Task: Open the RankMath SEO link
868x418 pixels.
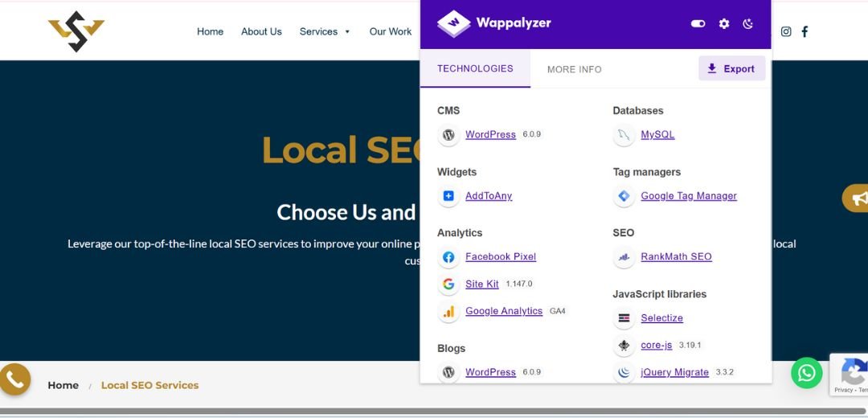Action: pos(677,257)
